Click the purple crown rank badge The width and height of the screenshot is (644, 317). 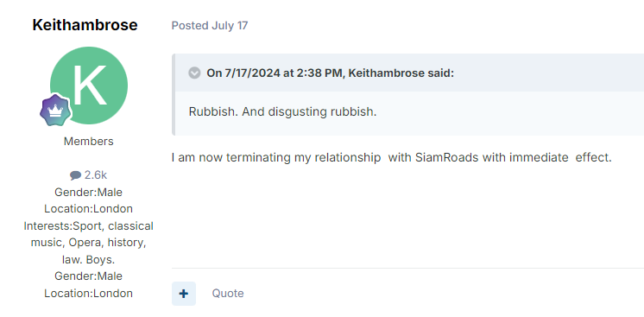(55, 110)
